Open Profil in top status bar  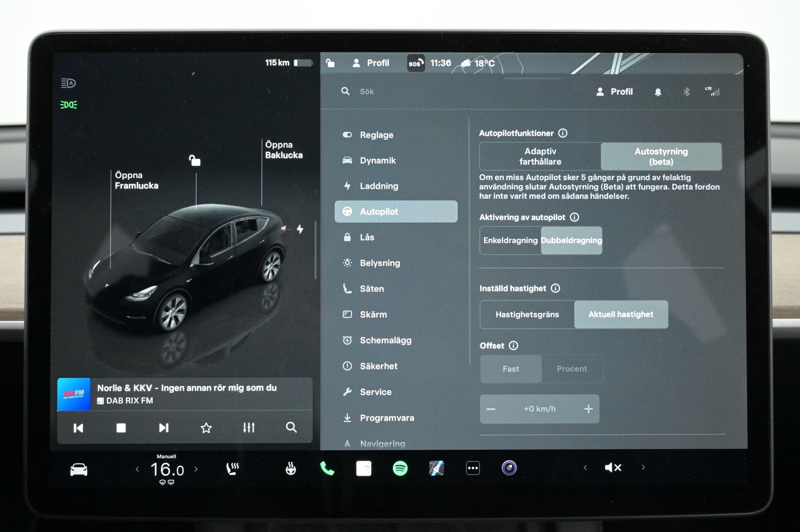pos(371,63)
